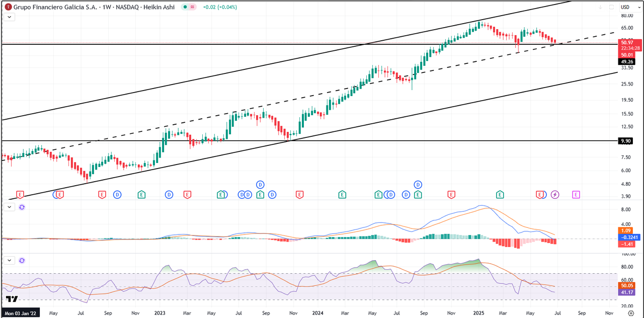Click the green market status dot

[185, 7]
